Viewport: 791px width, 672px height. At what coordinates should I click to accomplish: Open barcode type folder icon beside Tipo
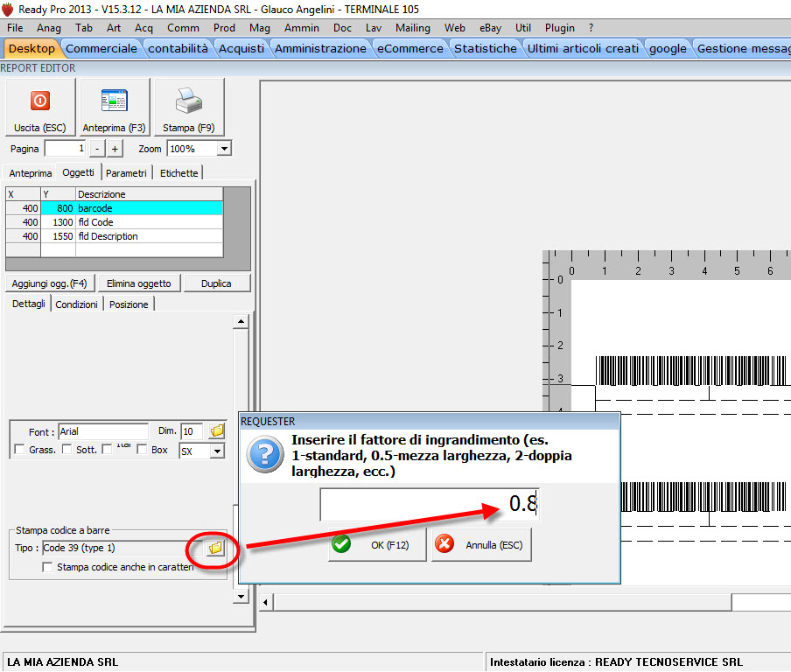click(215, 548)
